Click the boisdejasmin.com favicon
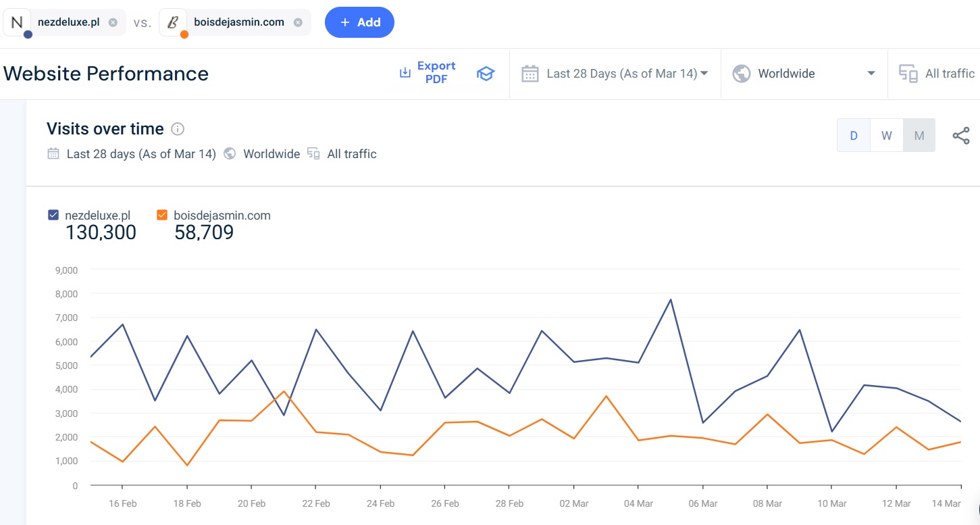The height and width of the screenshot is (525, 980). pyautogui.click(x=173, y=22)
